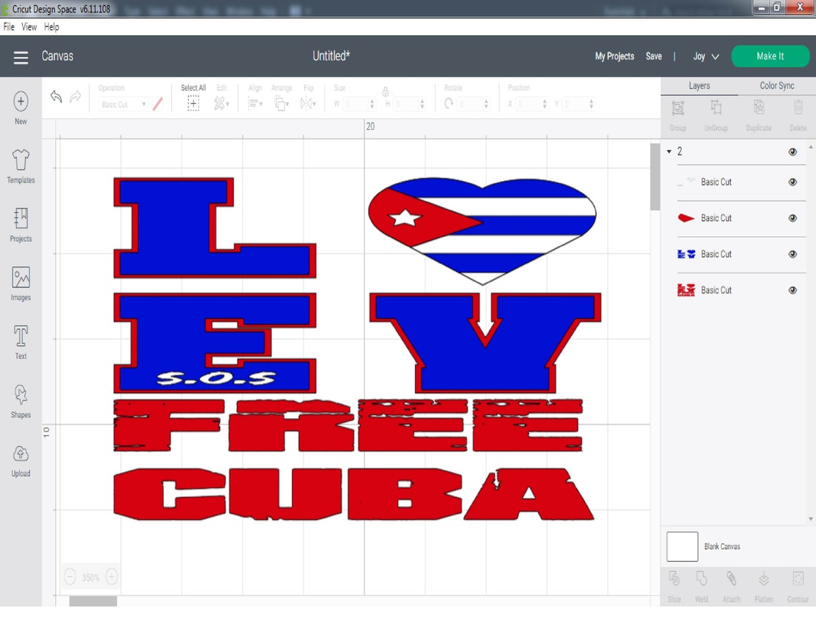Click the Undo arrow

point(56,97)
